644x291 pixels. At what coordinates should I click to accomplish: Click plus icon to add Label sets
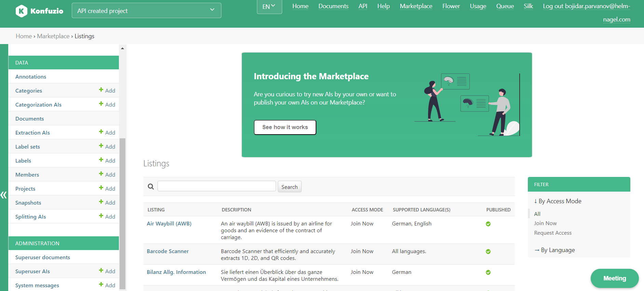101,146
